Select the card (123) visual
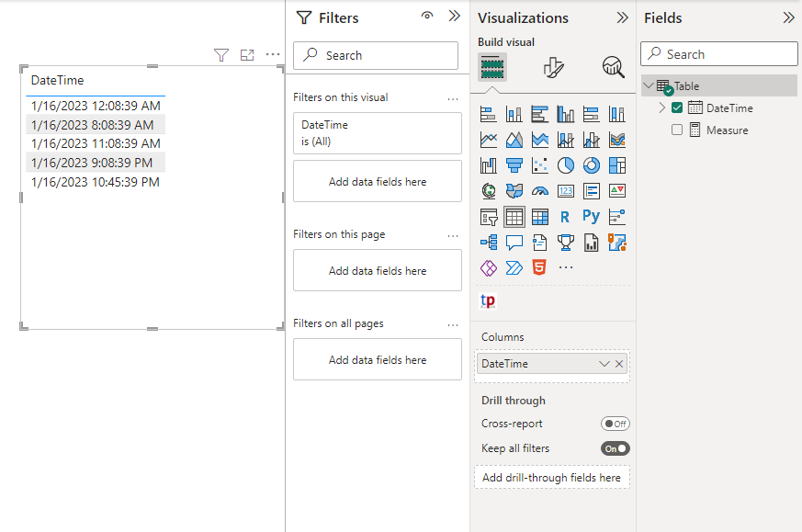802x532 pixels. [566, 191]
